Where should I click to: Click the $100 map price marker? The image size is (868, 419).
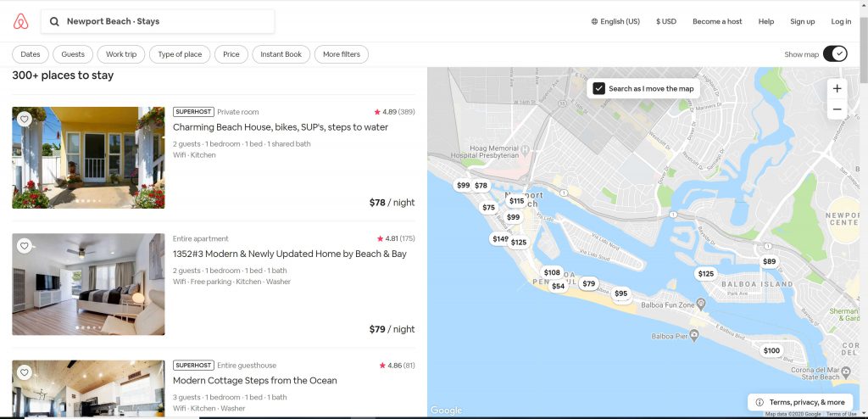771,350
